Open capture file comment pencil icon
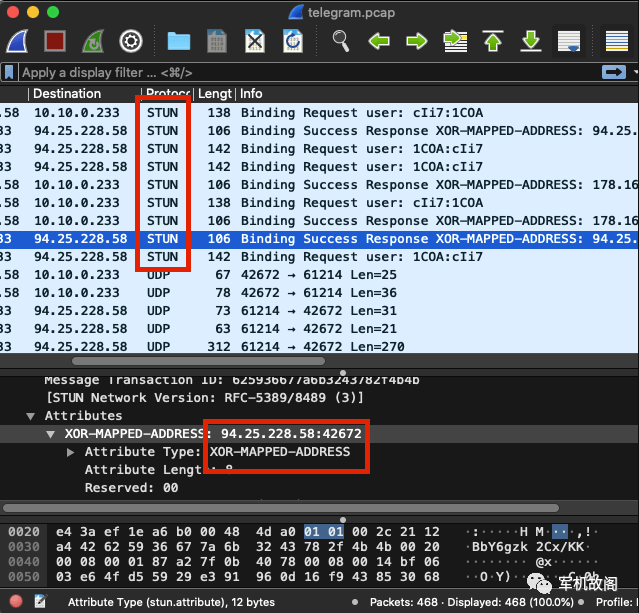The image size is (639, 613). click(x=40, y=602)
